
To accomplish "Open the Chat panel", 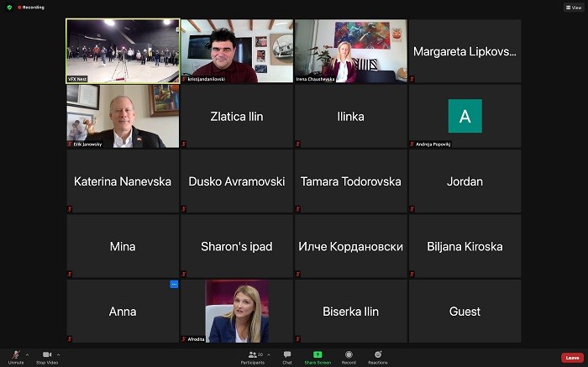I will coord(287,357).
